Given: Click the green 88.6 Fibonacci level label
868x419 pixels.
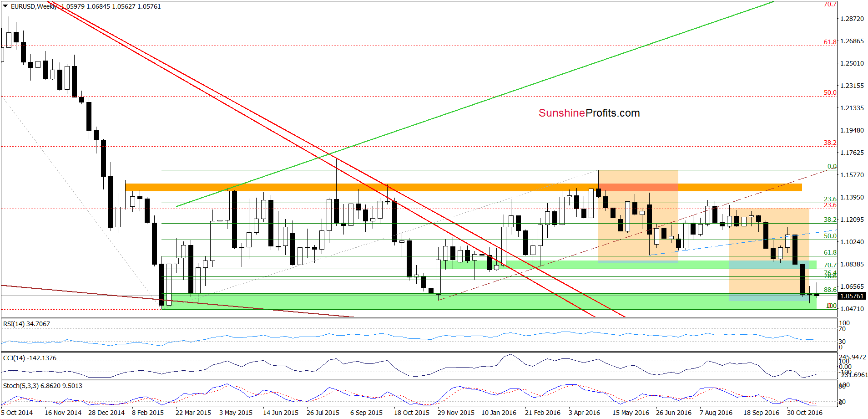Looking at the screenshot, I should pyautogui.click(x=830, y=290).
